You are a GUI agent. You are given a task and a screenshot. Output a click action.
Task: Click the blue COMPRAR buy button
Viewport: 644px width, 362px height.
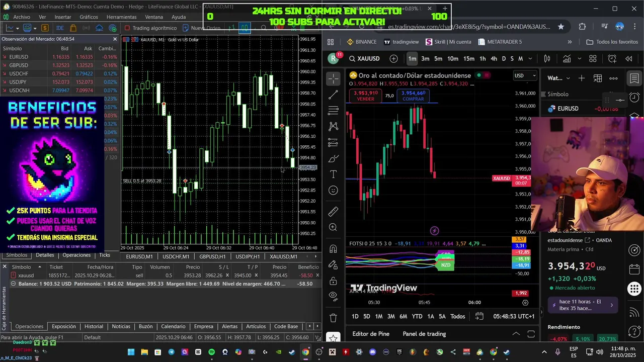click(413, 96)
